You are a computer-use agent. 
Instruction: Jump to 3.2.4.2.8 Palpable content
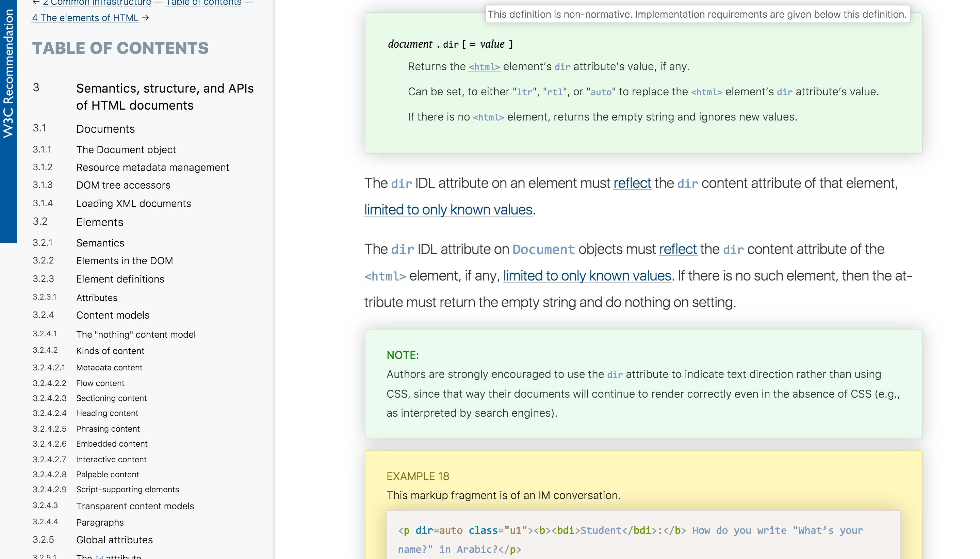point(108,475)
